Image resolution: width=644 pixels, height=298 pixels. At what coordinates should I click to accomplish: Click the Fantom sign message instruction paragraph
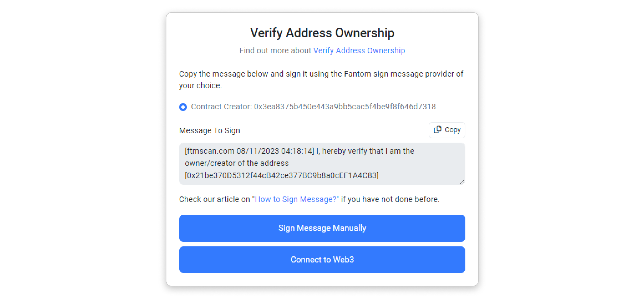point(321,74)
